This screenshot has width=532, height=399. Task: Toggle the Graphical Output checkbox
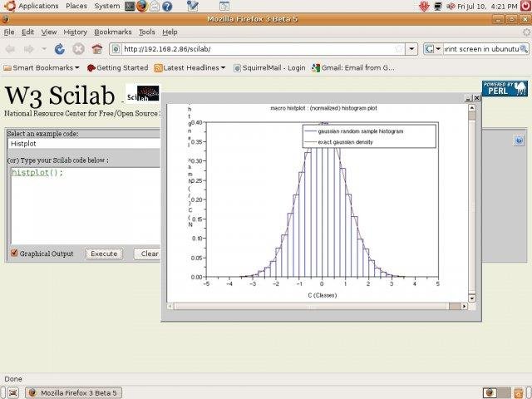click(14, 253)
